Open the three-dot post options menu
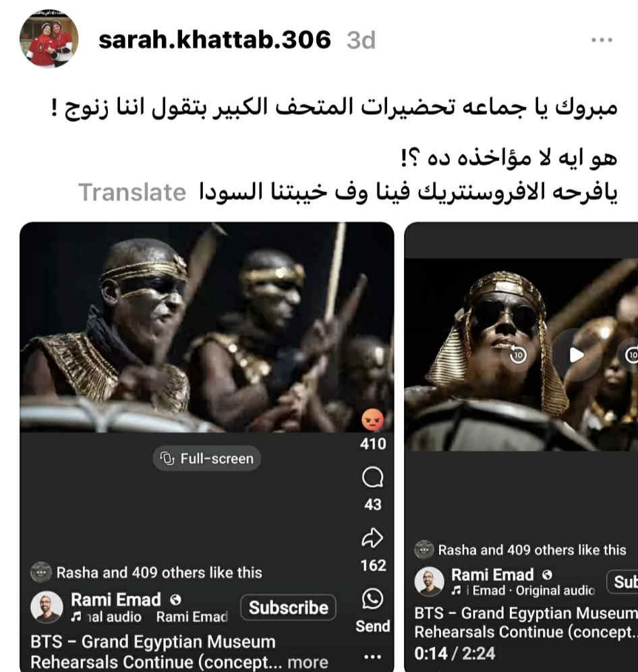Screen dimensions: 638x672 [x=602, y=40]
